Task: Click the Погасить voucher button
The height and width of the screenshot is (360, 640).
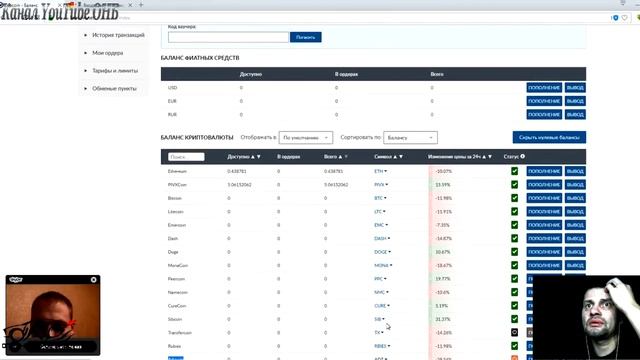Action: tap(306, 37)
